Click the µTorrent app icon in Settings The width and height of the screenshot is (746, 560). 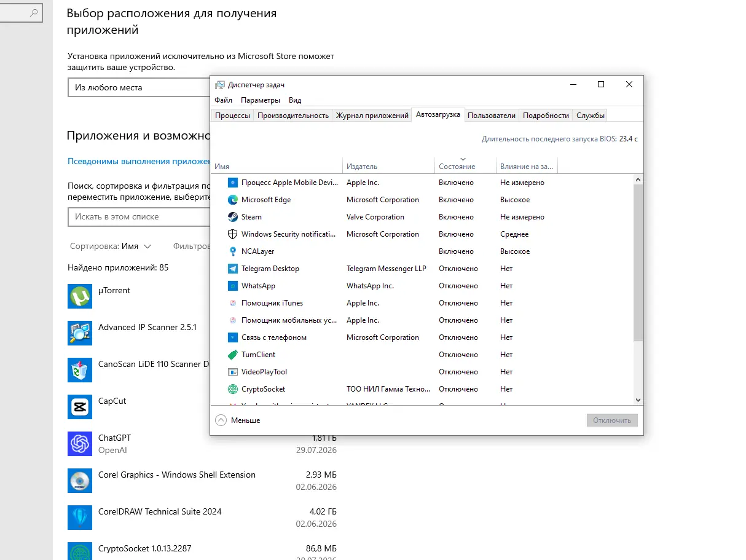[80, 296]
